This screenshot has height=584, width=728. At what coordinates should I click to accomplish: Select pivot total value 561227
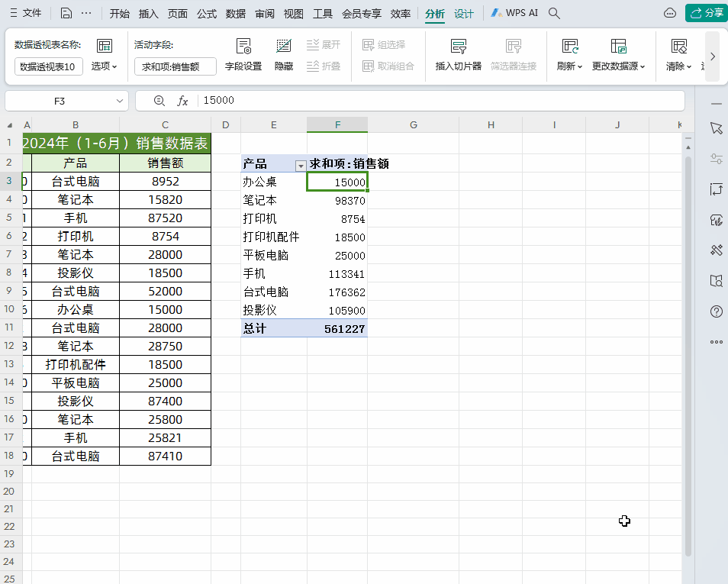[x=337, y=328]
